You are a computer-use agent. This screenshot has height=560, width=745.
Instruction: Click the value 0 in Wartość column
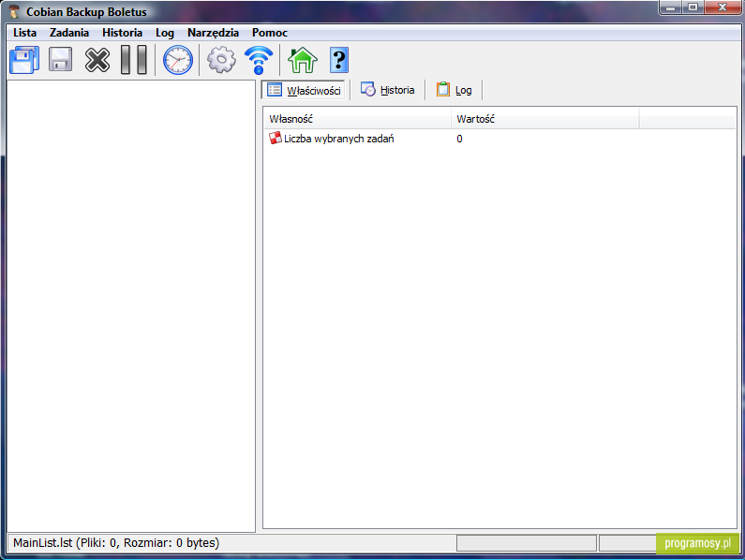click(x=459, y=139)
